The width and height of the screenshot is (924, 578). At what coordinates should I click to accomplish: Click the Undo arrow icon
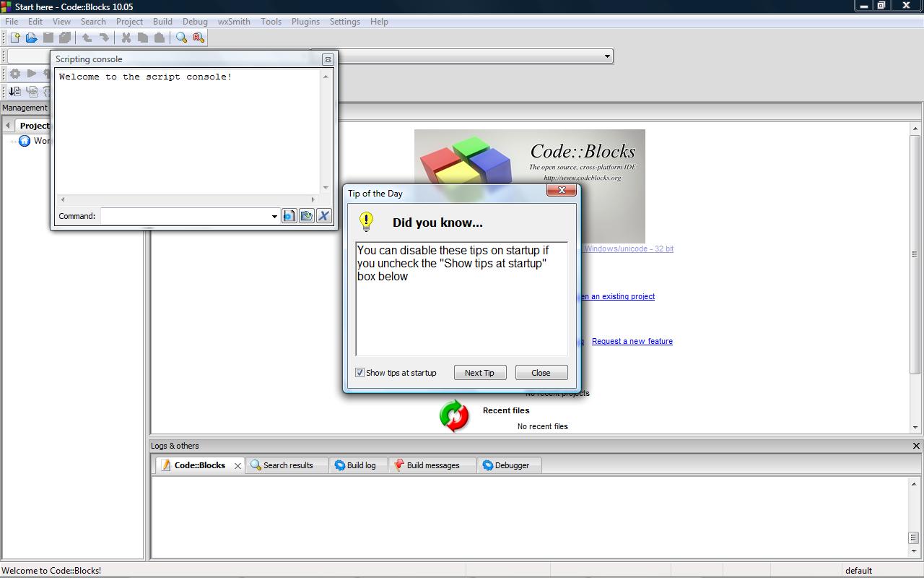87,38
